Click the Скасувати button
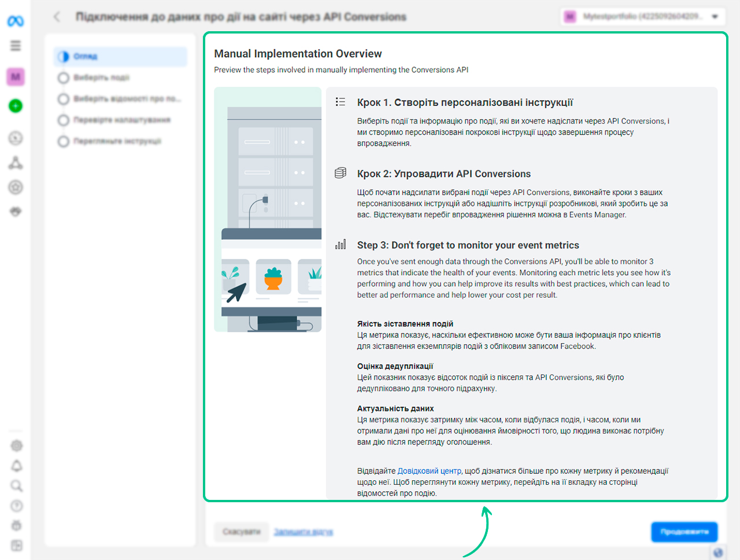The image size is (740, 560). (241, 532)
